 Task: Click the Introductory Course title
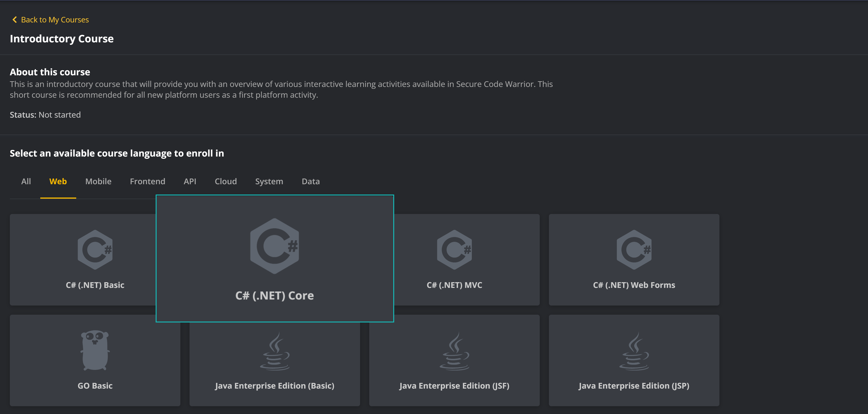pyautogui.click(x=62, y=39)
